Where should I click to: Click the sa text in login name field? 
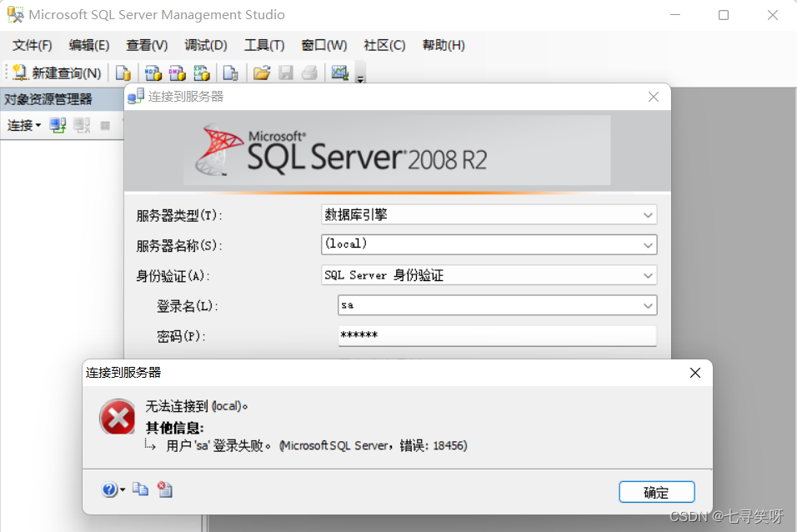coord(347,305)
